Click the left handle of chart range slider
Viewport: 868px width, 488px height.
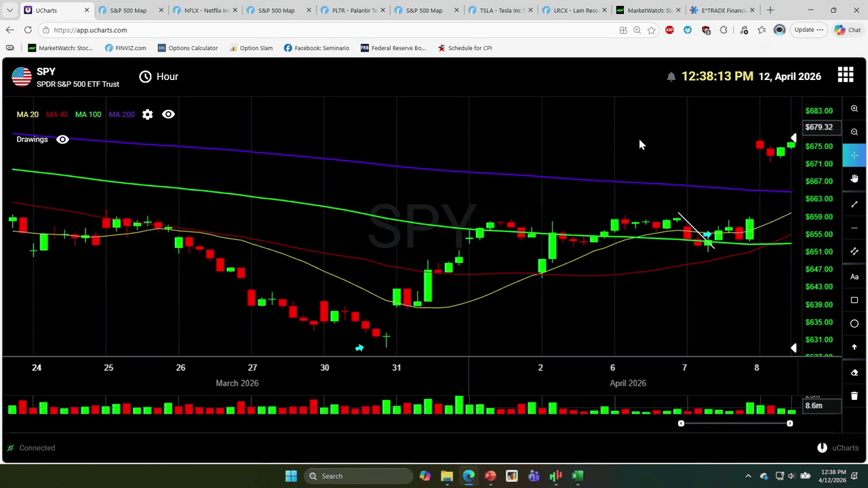(681, 424)
